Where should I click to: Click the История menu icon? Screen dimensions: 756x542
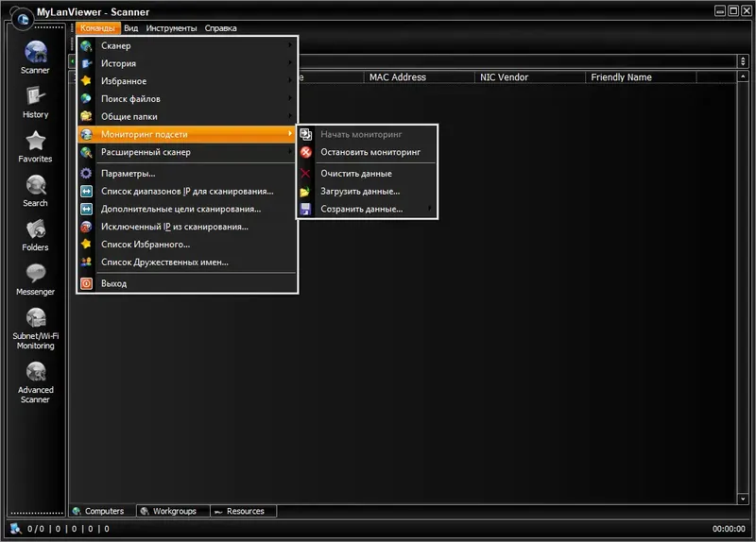[86, 63]
